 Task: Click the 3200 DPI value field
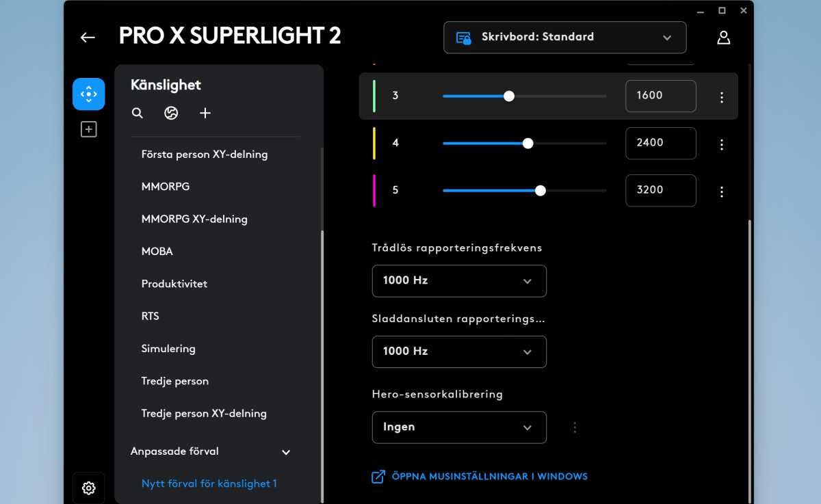(x=660, y=190)
